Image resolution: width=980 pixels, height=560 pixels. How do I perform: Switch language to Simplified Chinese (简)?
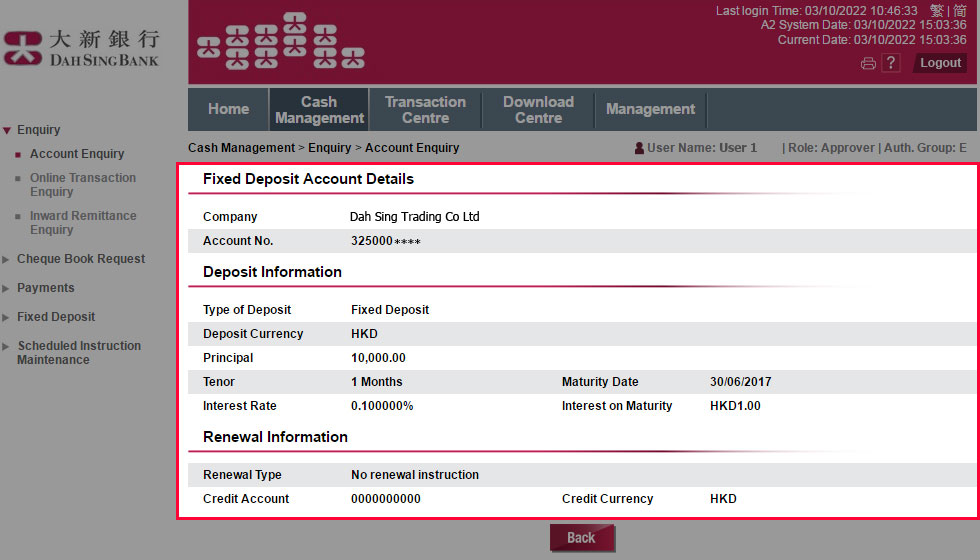pyautogui.click(x=959, y=11)
